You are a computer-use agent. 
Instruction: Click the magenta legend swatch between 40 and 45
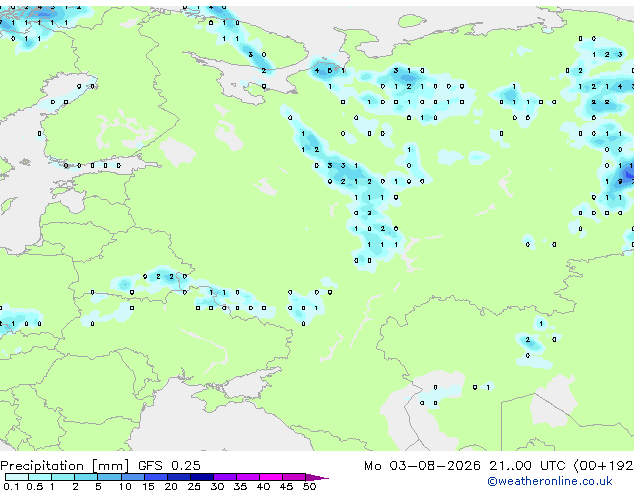271,477
